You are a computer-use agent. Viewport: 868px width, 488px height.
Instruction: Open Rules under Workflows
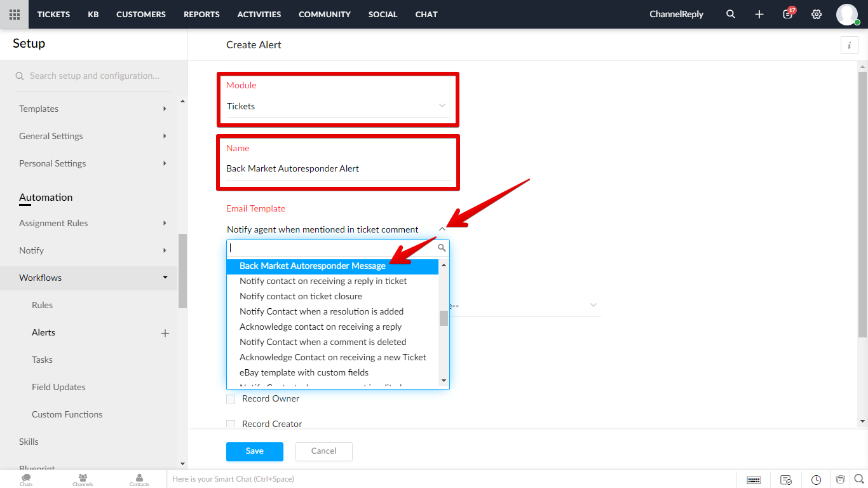pyautogui.click(x=43, y=305)
